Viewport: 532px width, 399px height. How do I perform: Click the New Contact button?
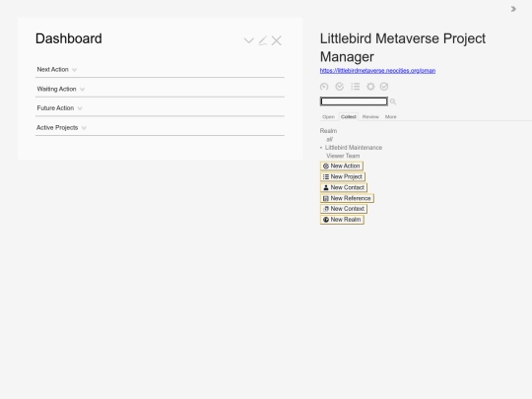344,187
